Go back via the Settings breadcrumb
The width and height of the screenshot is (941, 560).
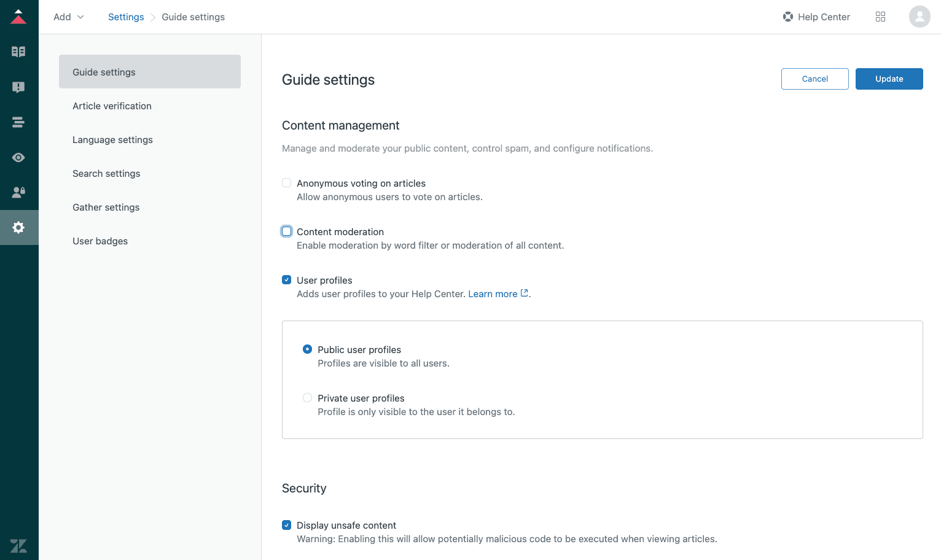(126, 17)
